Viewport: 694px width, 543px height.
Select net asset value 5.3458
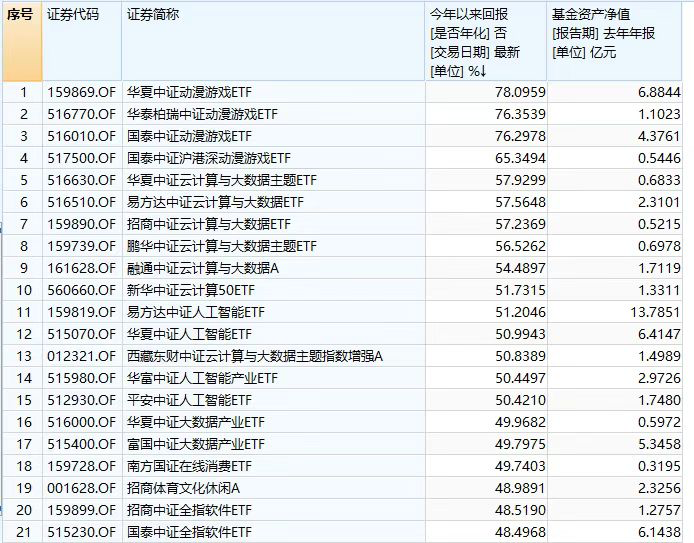coord(659,444)
